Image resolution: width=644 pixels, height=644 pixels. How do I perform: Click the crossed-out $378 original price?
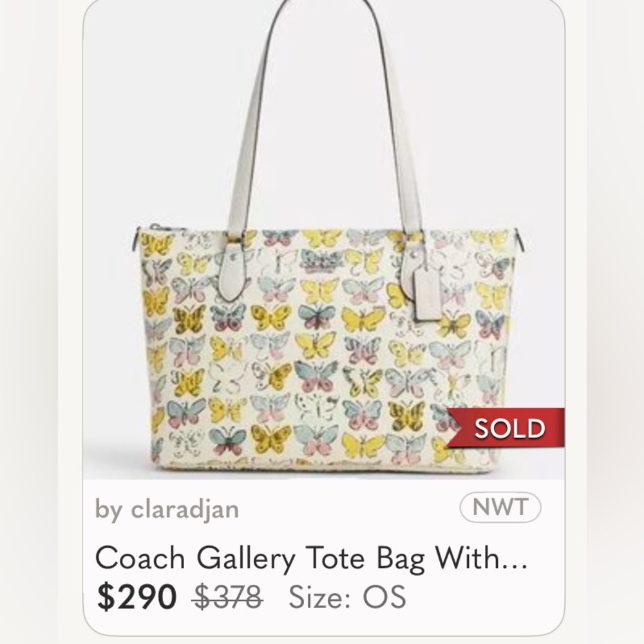(228, 597)
